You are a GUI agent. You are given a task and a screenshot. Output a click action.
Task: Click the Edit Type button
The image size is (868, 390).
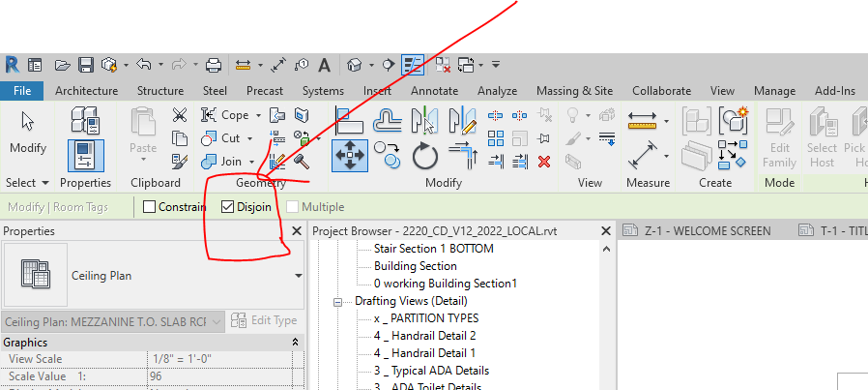(264, 320)
